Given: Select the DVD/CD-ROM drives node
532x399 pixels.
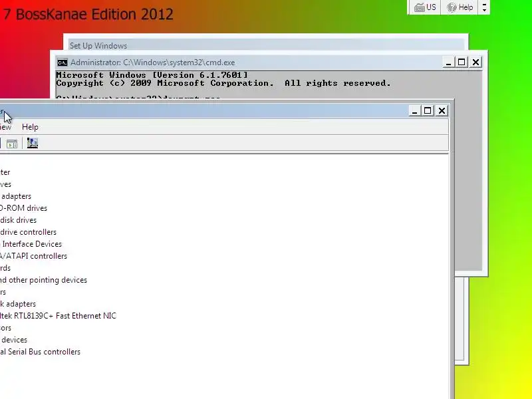Looking at the screenshot, I should [23, 208].
